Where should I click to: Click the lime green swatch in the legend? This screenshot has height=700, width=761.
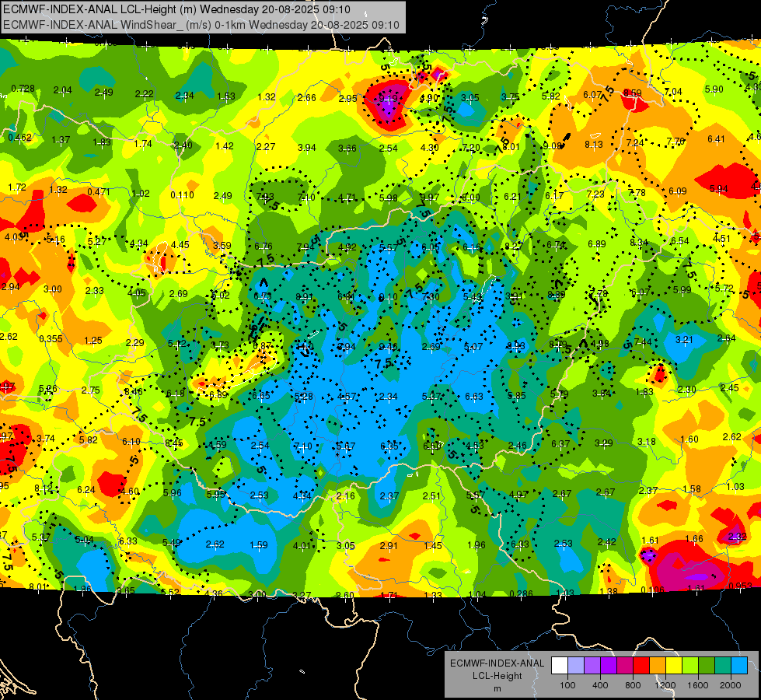click(690, 665)
